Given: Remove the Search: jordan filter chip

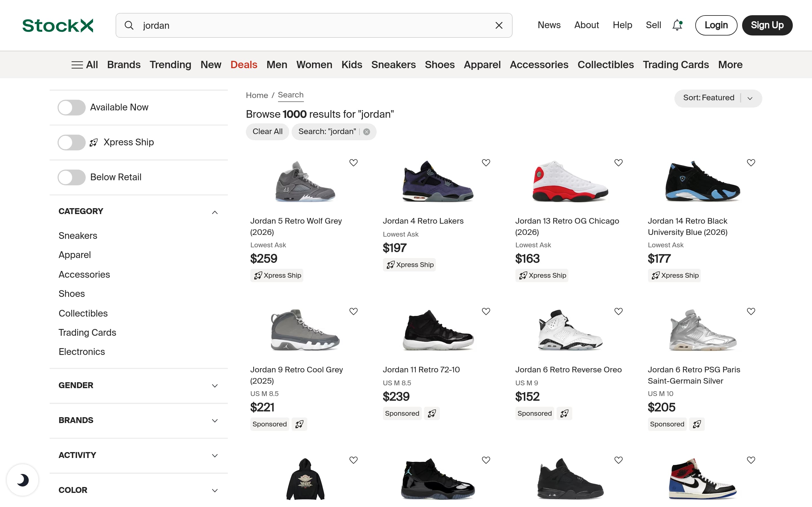Looking at the screenshot, I should [x=367, y=132].
